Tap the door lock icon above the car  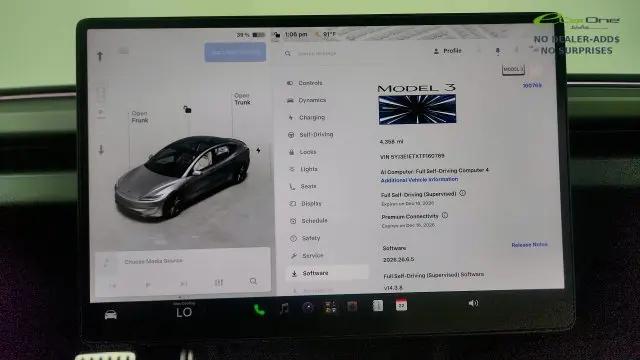pos(187,109)
